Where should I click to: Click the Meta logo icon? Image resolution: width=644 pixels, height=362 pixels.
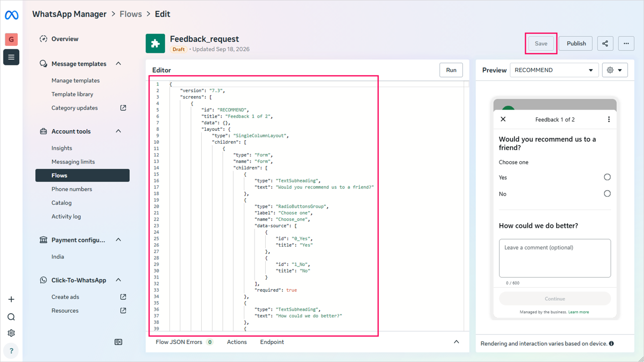[x=11, y=15]
